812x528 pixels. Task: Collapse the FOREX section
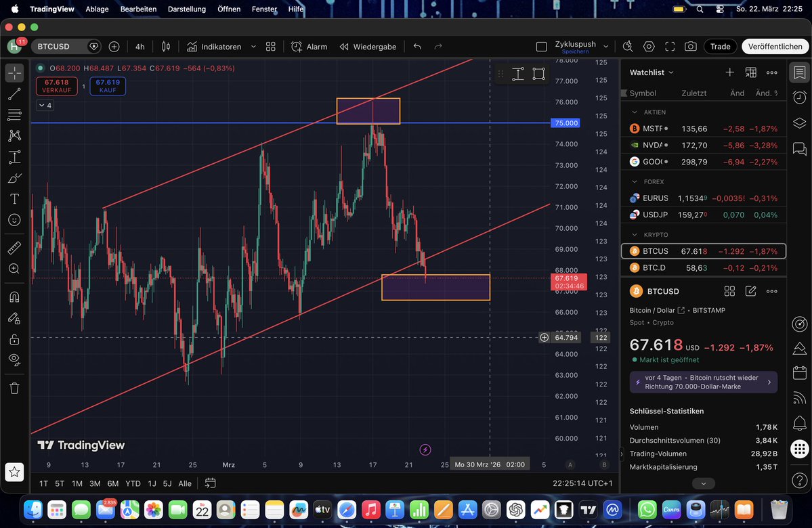635,181
